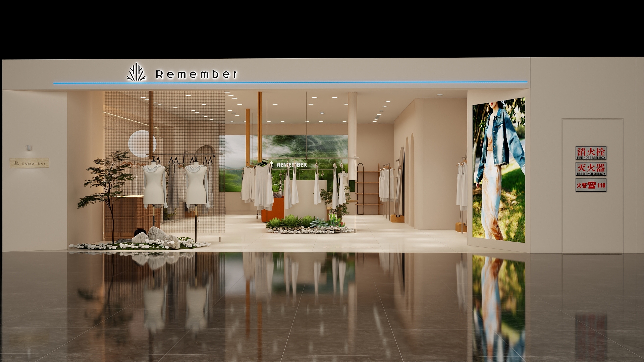Click the white cylindrical column inside store

click(x=352, y=134)
